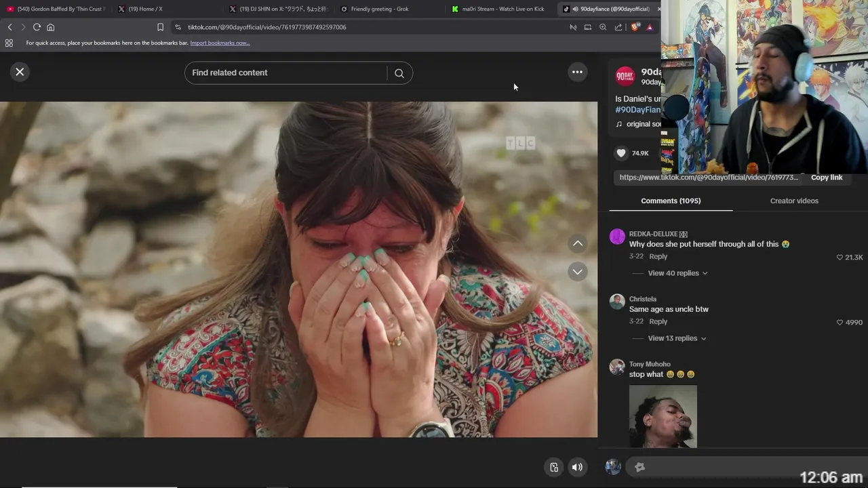868x488 pixels.
Task: Reply to Christela's comment
Action: [x=658, y=322]
